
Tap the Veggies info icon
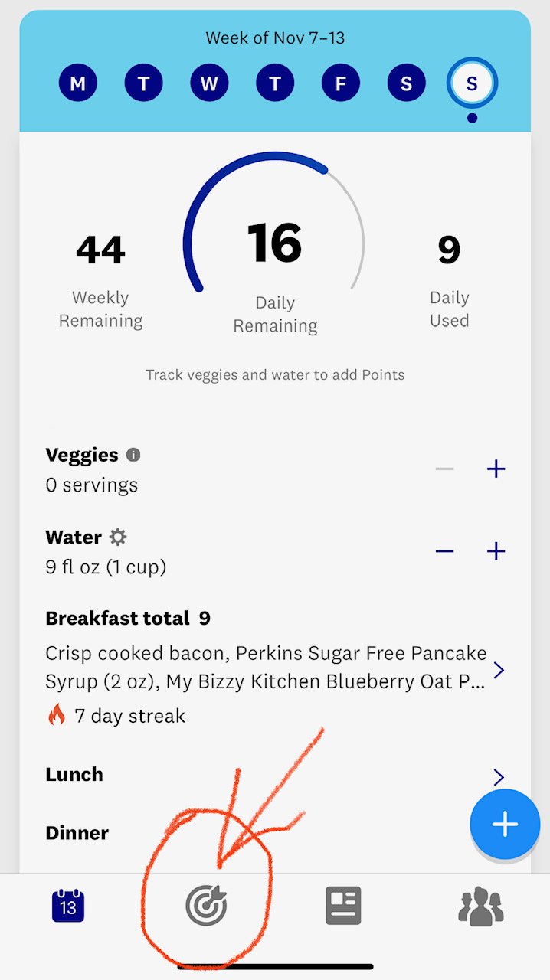tap(132, 455)
